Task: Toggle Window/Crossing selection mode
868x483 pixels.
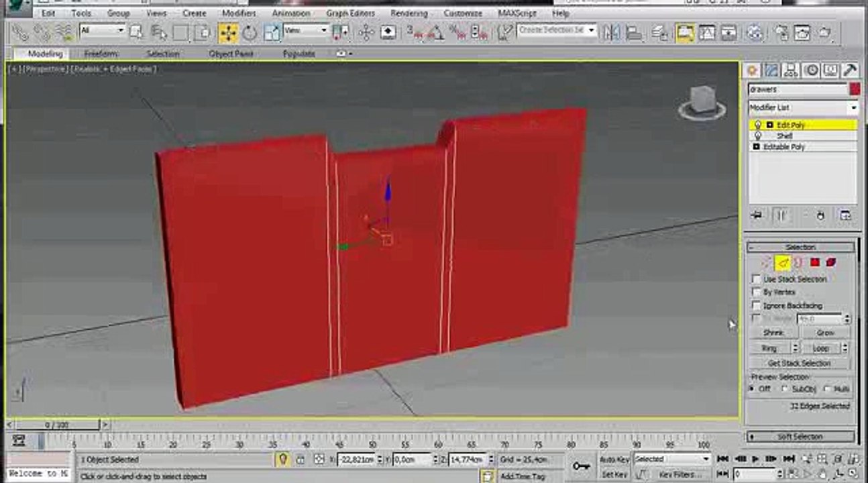Action: (x=202, y=32)
